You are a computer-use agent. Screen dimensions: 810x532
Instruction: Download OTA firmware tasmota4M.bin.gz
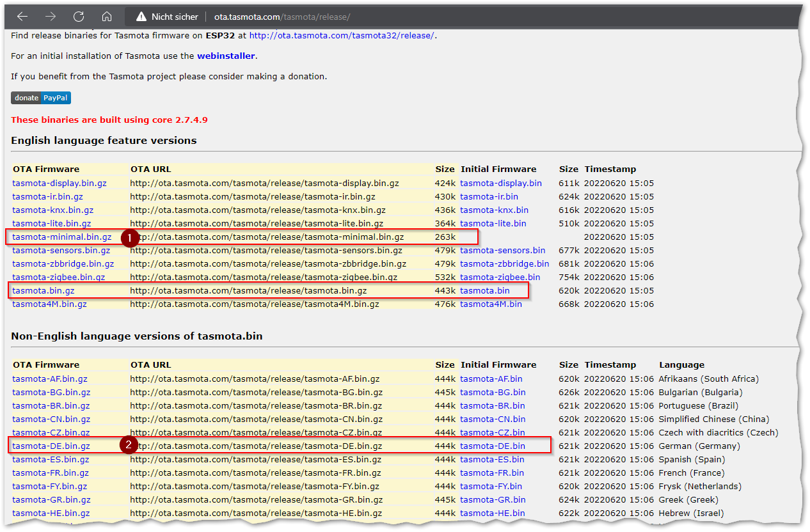[x=49, y=304]
